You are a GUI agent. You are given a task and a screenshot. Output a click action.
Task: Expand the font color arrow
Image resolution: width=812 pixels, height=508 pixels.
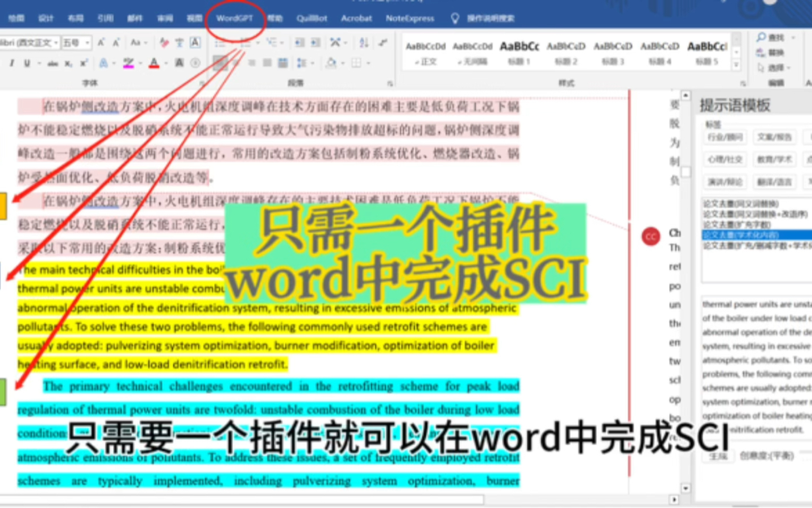click(x=166, y=63)
